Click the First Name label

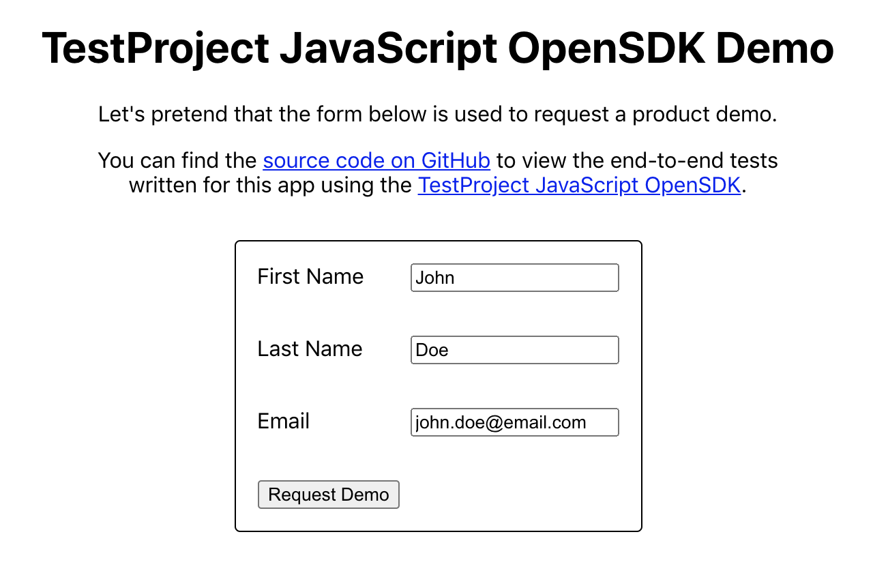tap(310, 276)
